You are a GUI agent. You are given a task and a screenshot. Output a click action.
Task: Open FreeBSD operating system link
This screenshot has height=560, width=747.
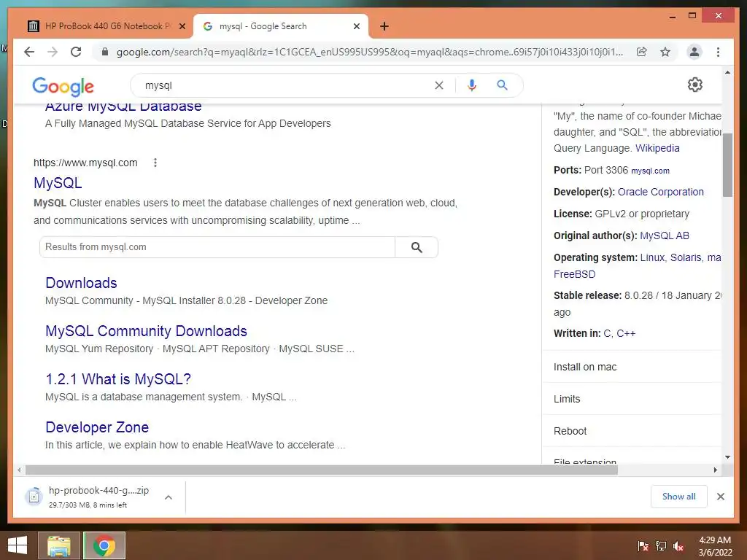pos(575,274)
